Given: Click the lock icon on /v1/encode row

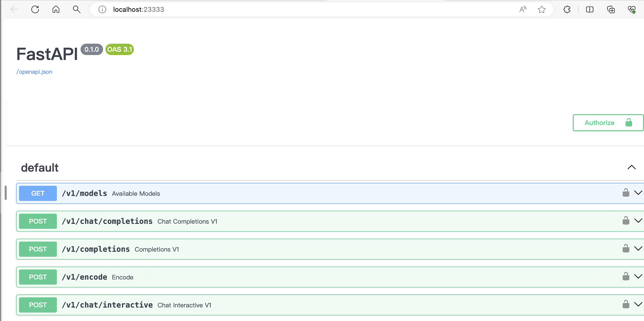Looking at the screenshot, I should pyautogui.click(x=626, y=276).
